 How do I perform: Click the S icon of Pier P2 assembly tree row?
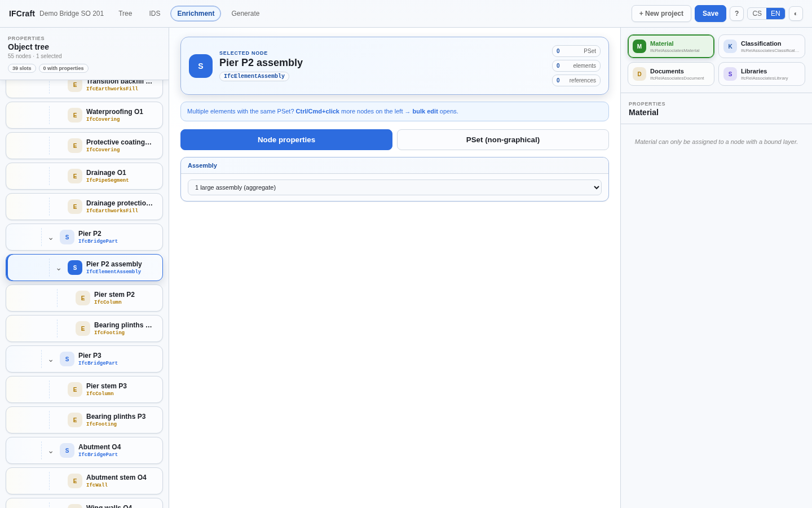[75, 268]
